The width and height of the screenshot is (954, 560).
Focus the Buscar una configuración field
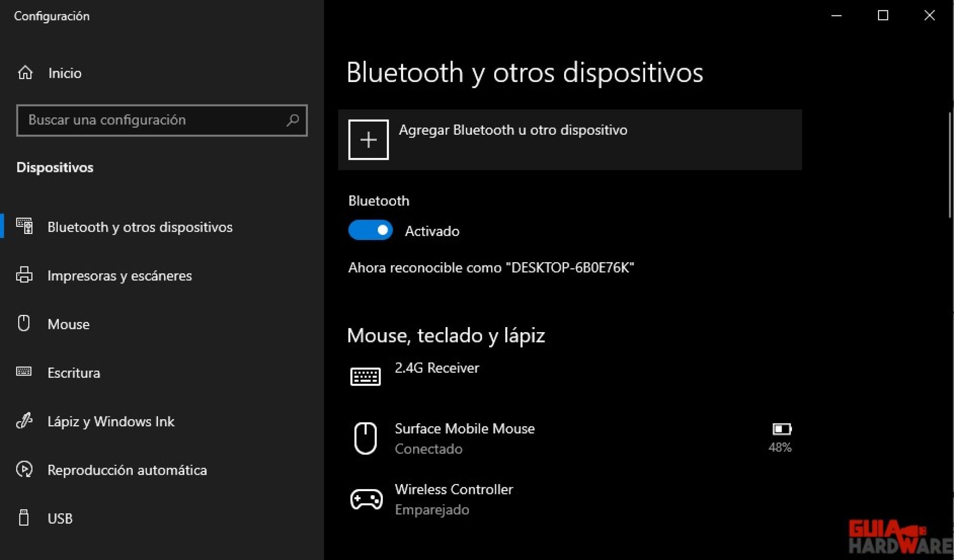click(x=162, y=120)
